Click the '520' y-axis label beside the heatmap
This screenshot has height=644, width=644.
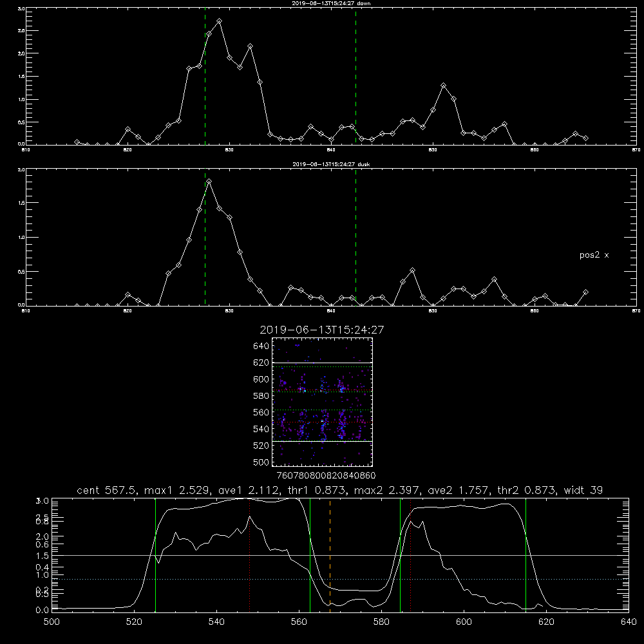click(x=261, y=446)
